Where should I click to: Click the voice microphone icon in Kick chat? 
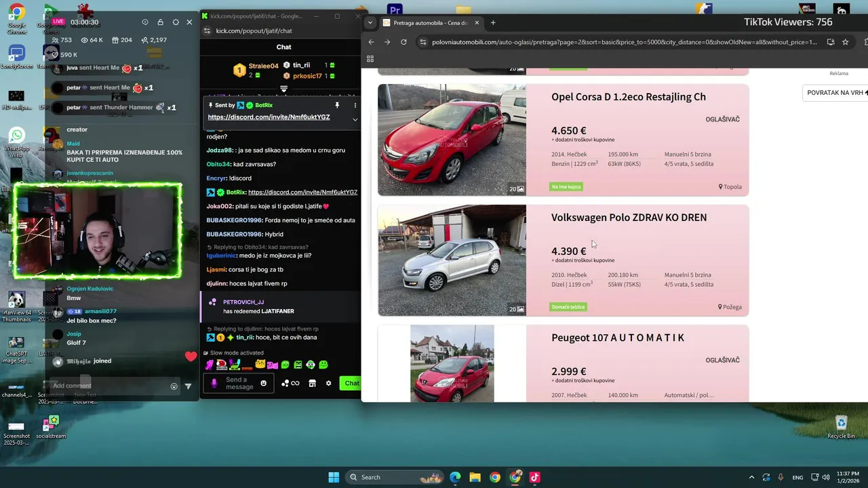214,384
